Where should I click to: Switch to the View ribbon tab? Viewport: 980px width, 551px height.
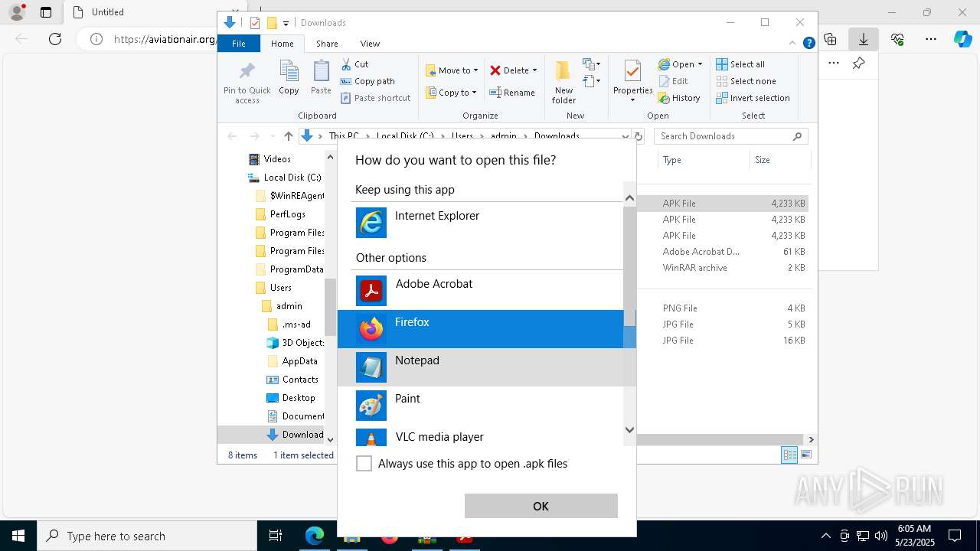coord(370,44)
